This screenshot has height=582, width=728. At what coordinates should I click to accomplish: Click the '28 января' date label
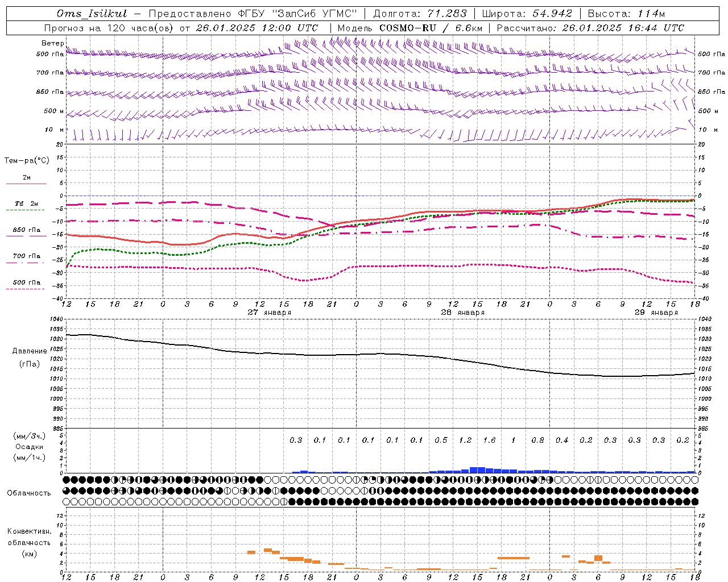pos(463,312)
